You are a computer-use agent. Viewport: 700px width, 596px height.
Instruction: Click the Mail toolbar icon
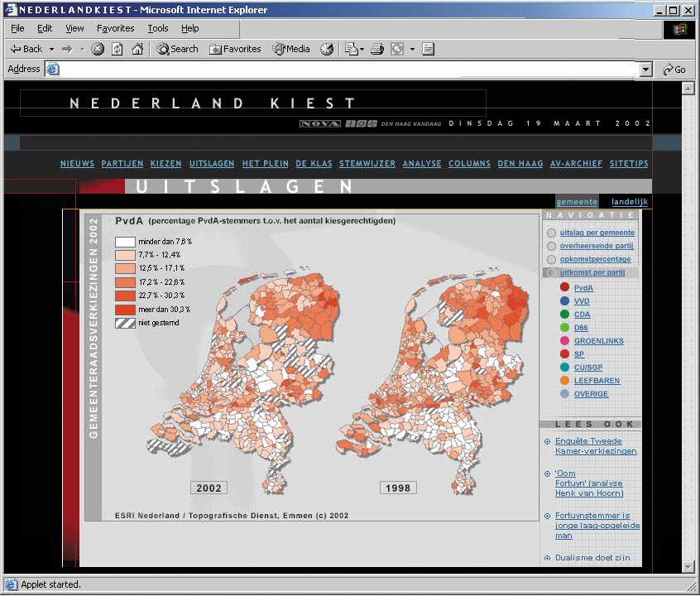[x=352, y=49]
